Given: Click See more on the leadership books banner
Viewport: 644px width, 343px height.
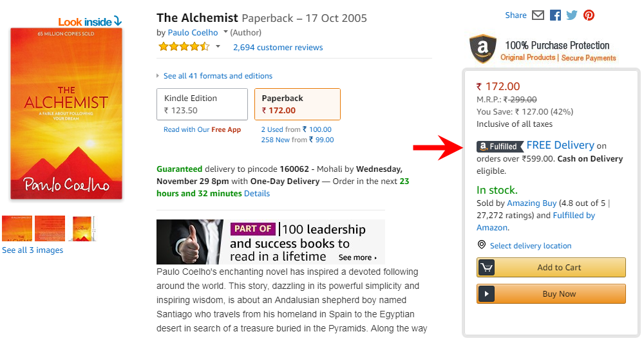Looking at the screenshot, I should pyautogui.click(x=357, y=257).
